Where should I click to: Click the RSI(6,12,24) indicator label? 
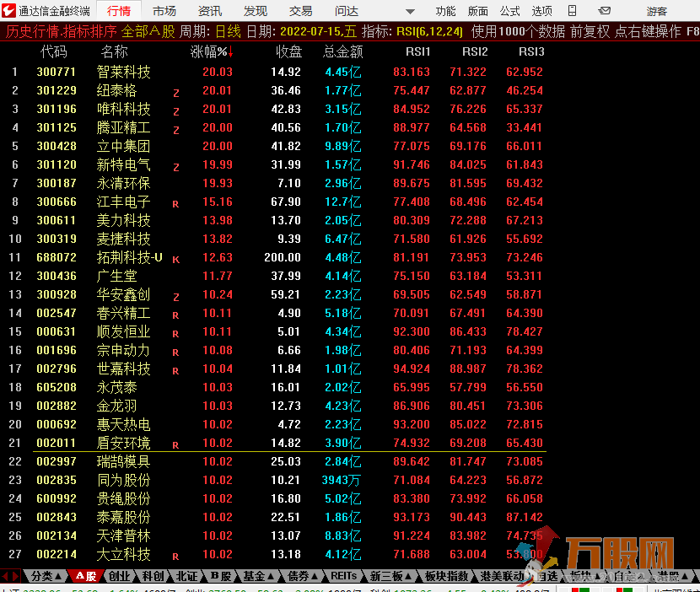[x=429, y=31]
